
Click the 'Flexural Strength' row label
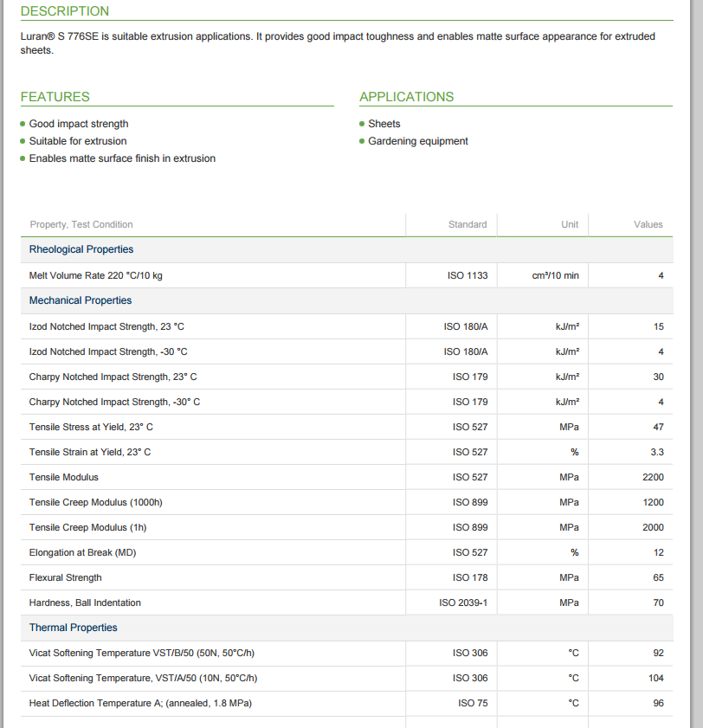(x=66, y=577)
